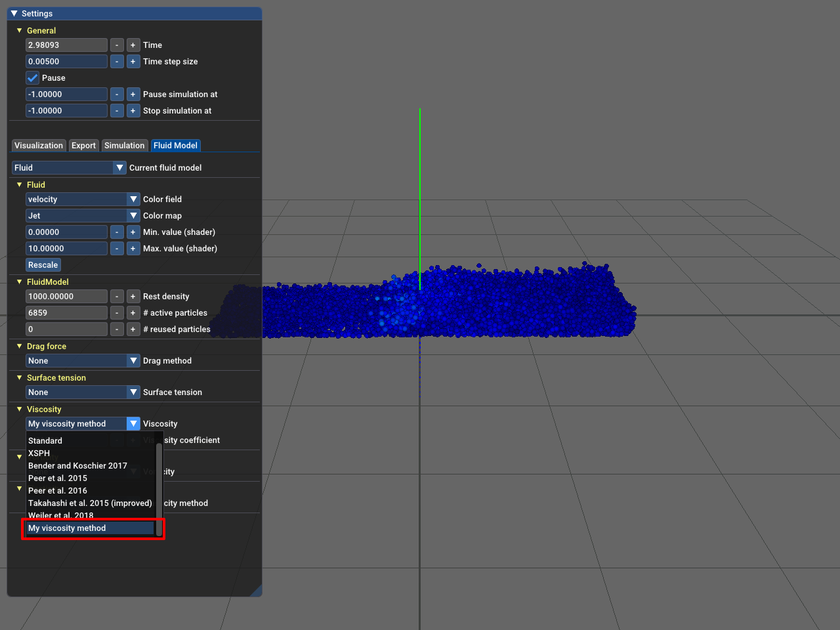
Task: Click the viscosity list scrollbar
Action: (159, 490)
